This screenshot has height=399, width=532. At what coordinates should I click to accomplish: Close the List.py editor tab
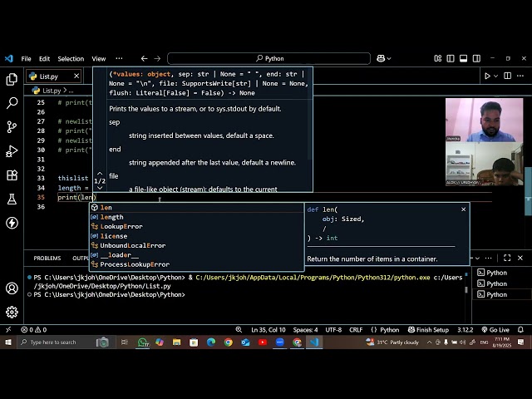76,76
